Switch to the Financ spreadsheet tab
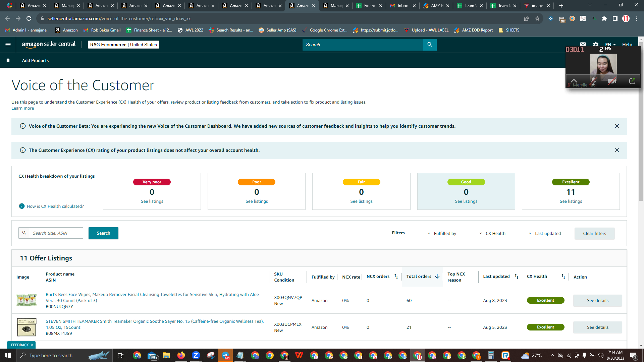This screenshot has width=644, height=362. point(369,6)
